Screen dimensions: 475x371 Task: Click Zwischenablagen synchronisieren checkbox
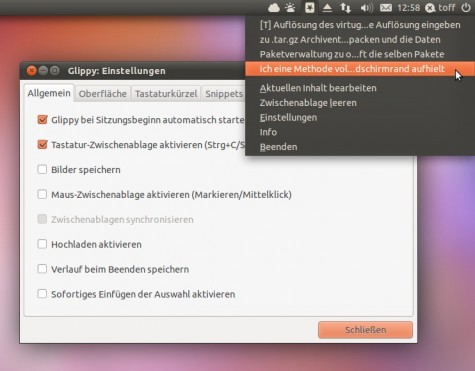point(42,219)
